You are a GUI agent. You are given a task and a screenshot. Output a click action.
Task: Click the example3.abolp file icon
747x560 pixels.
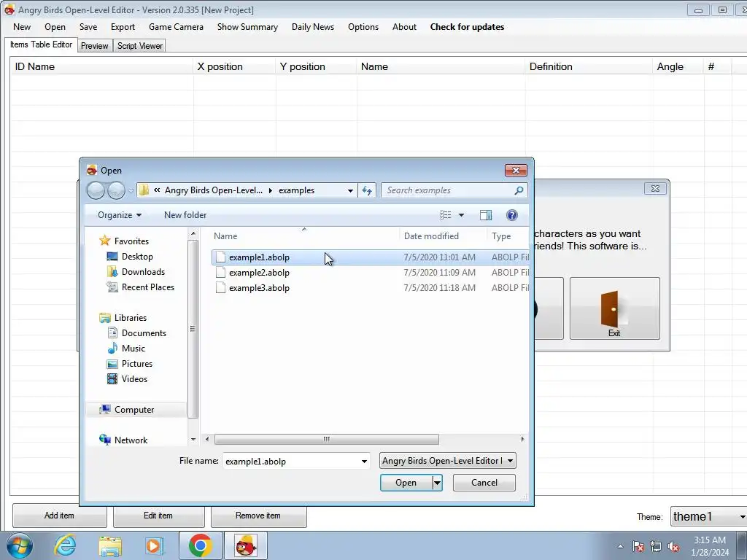point(220,287)
